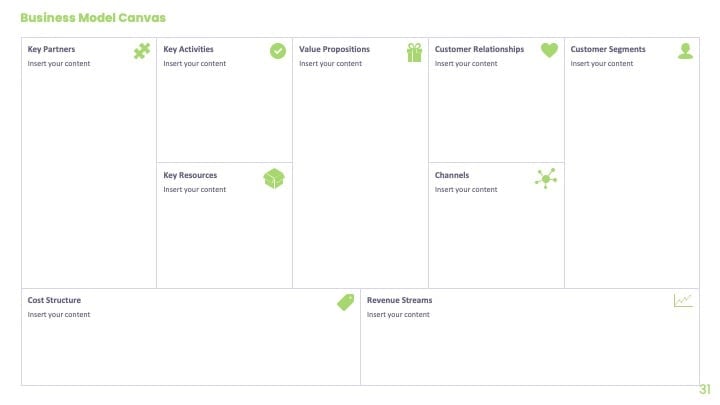Select the Customer Segments heading

[608, 49]
